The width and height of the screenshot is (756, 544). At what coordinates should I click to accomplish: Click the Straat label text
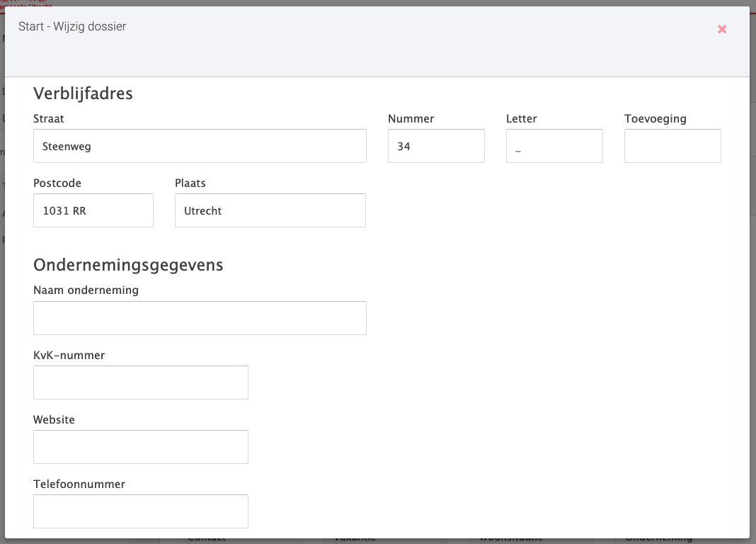[49, 119]
